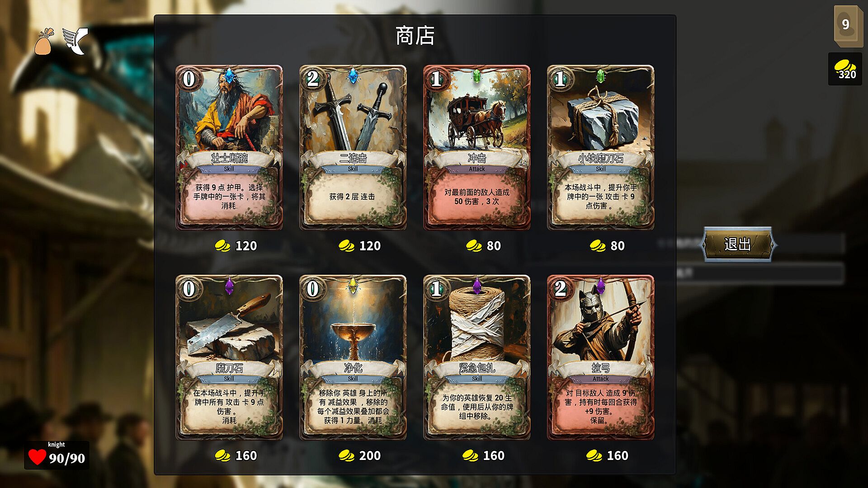Click the coin icon beside price 200
The image size is (868, 488).
346,455
